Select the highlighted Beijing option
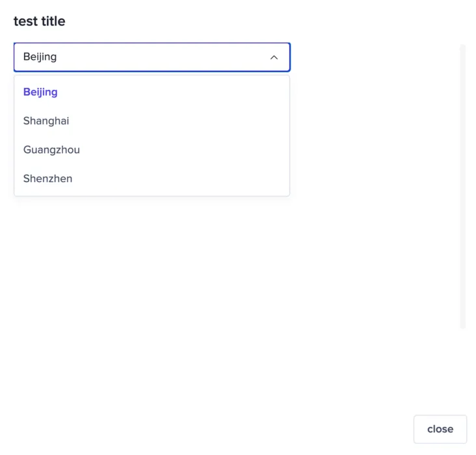 point(152,92)
